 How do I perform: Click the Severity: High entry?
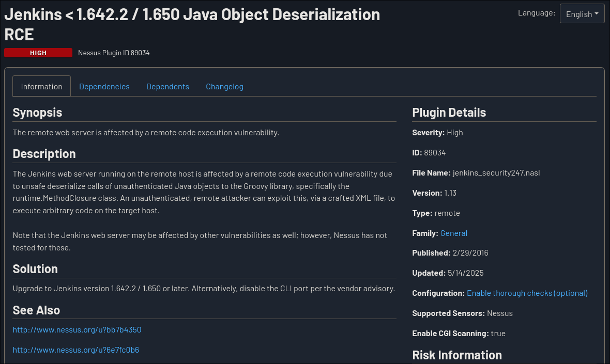pyautogui.click(x=438, y=133)
